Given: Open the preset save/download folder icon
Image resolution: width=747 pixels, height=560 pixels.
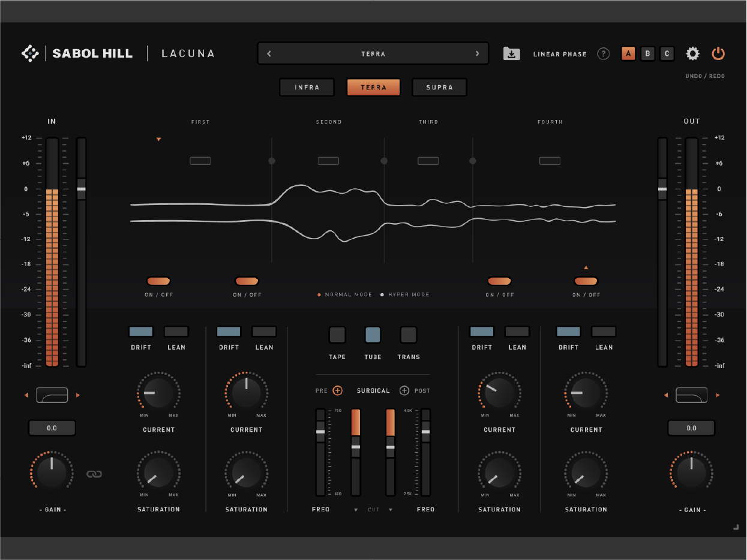Looking at the screenshot, I should [x=511, y=54].
